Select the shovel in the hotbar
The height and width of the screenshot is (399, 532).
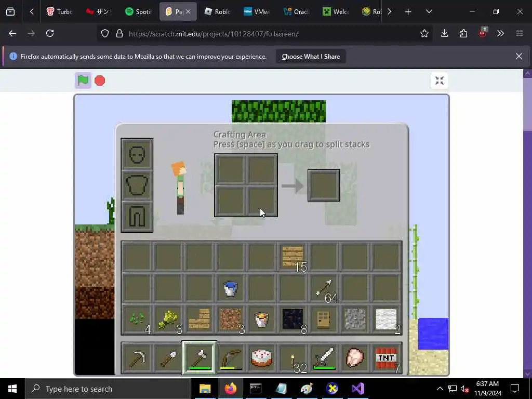click(168, 358)
